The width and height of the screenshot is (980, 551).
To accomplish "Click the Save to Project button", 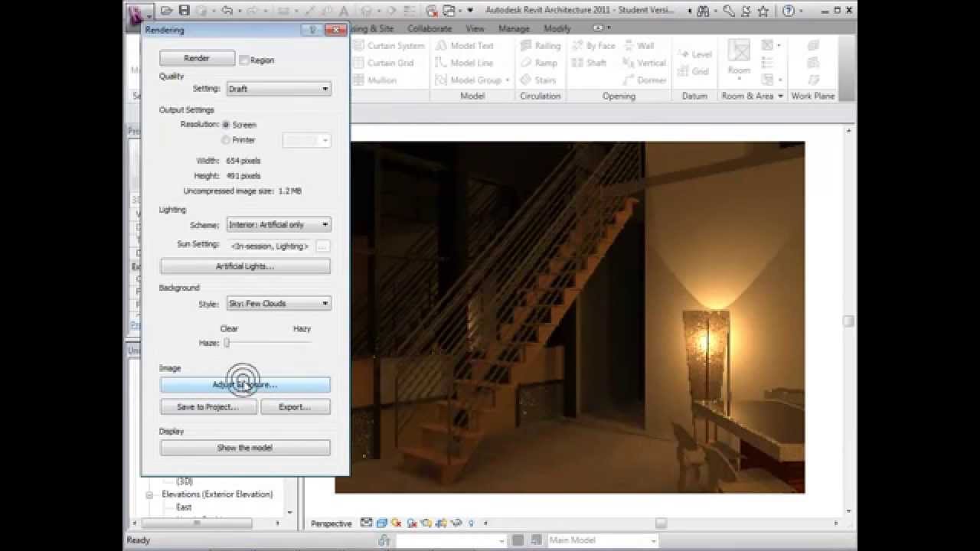I will 207,407.
